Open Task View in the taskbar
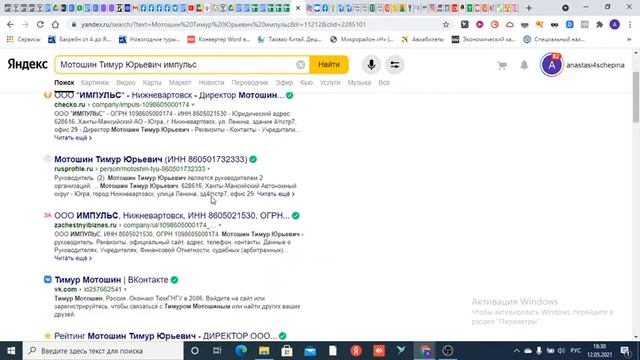Image resolution: width=640 pixels, height=360 pixels. tap(217, 351)
